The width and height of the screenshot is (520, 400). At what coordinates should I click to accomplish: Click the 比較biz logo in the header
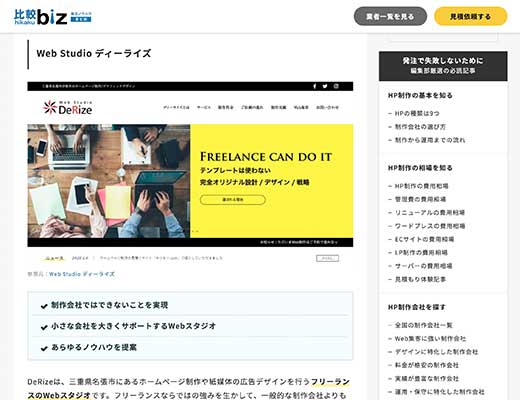[53, 17]
